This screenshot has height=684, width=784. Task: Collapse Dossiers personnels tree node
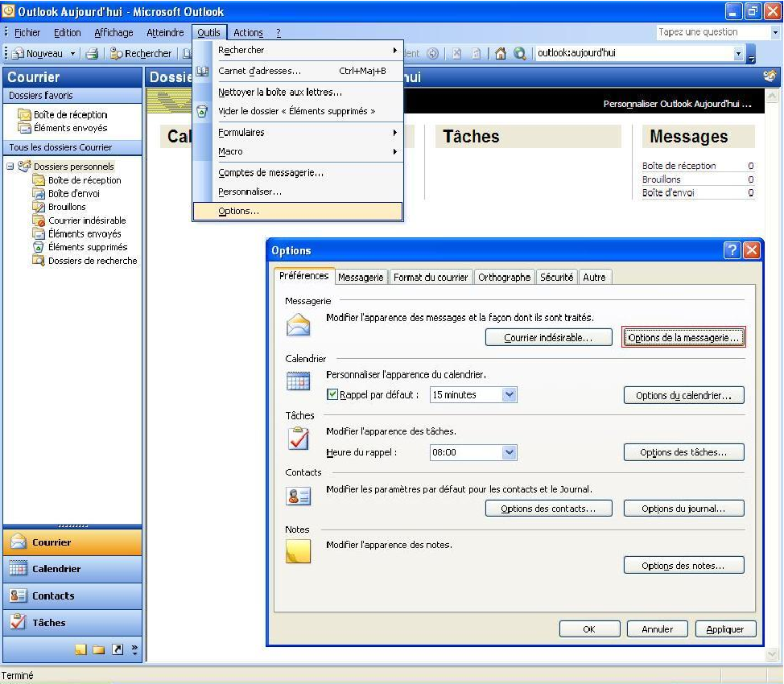[10, 166]
